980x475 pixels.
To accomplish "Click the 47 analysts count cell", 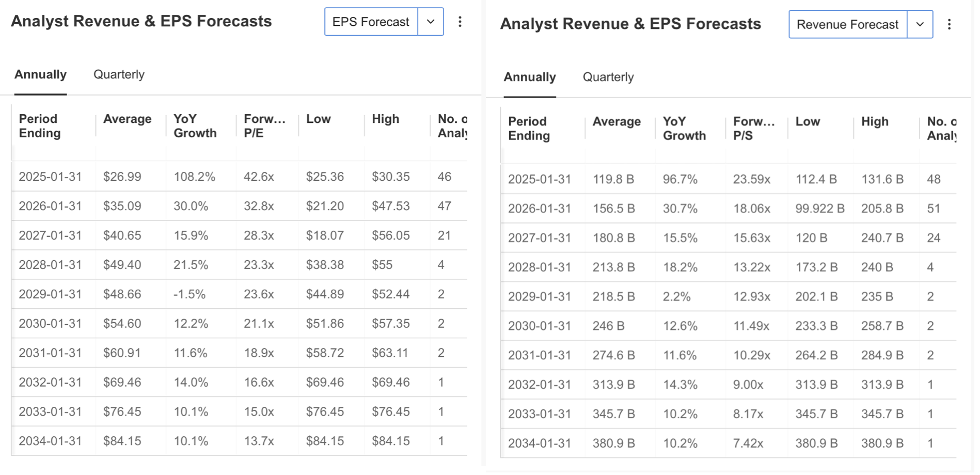I will (445, 206).
